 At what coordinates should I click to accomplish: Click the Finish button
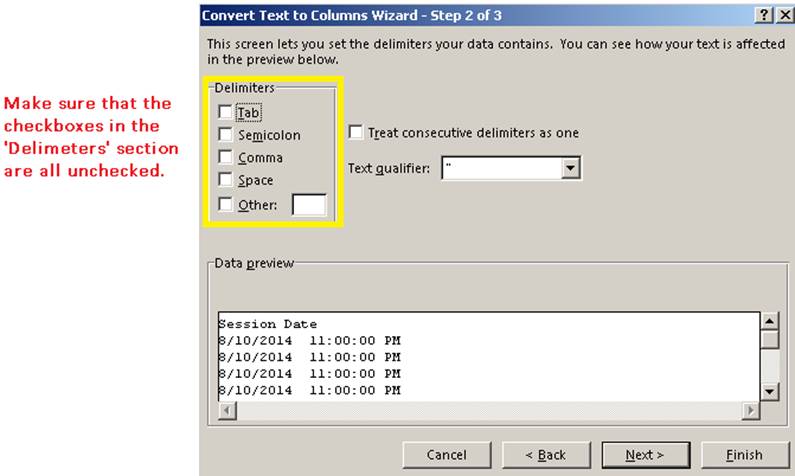[744, 454]
